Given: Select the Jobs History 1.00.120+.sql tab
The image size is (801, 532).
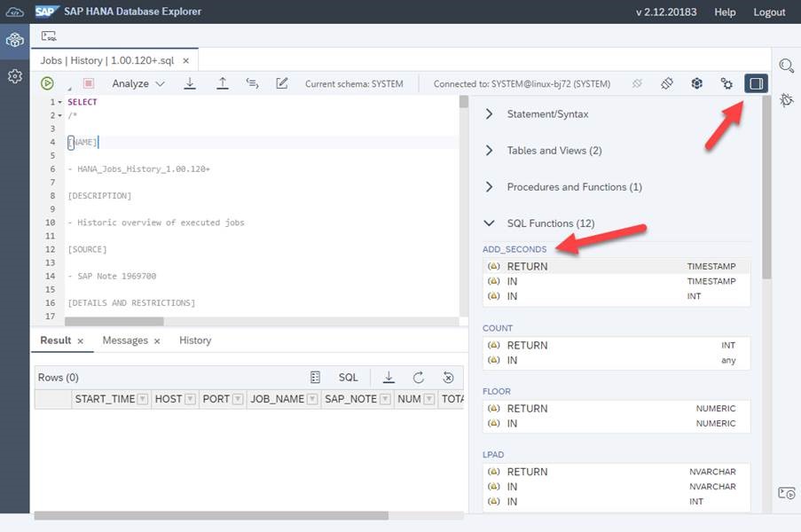Looking at the screenshot, I should click(x=107, y=60).
